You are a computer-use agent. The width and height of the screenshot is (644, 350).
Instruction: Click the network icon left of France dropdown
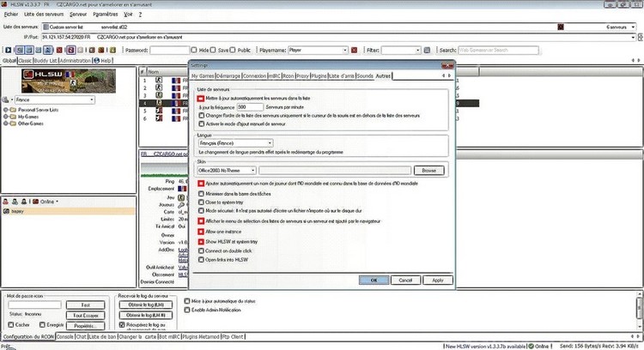6,100
